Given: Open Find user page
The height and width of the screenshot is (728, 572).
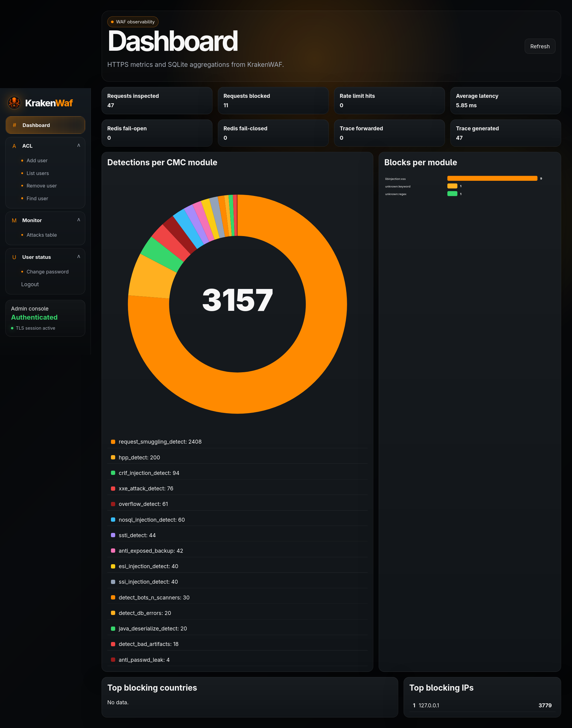Looking at the screenshot, I should coord(37,198).
